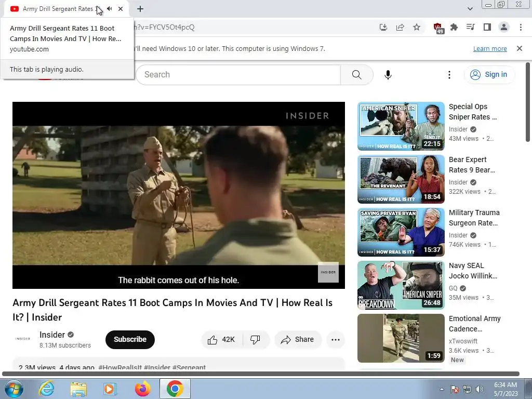The image size is (532, 399).
Task: Click the 'Military Trauma Surgeon Rate' title
Action: (x=474, y=218)
